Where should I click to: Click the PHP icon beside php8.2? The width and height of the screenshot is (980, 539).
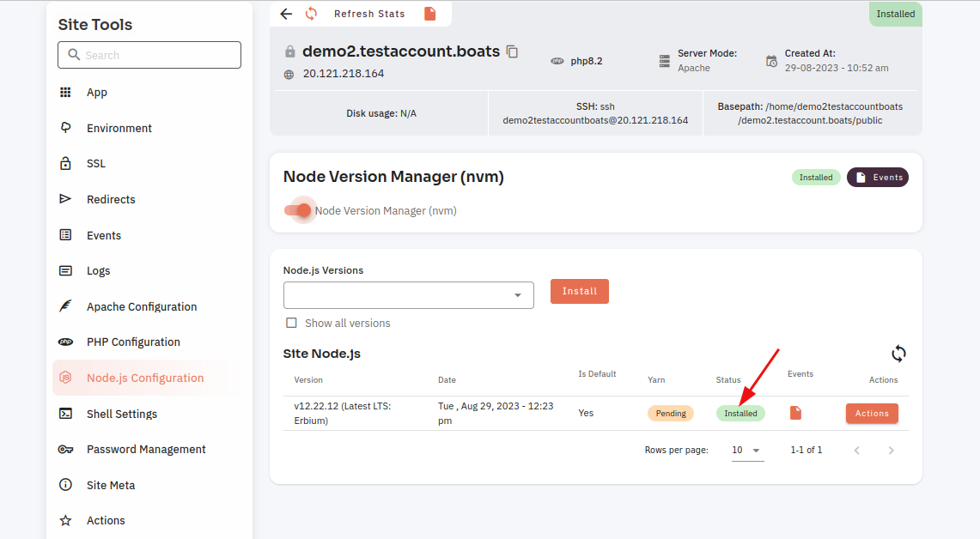point(557,61)
